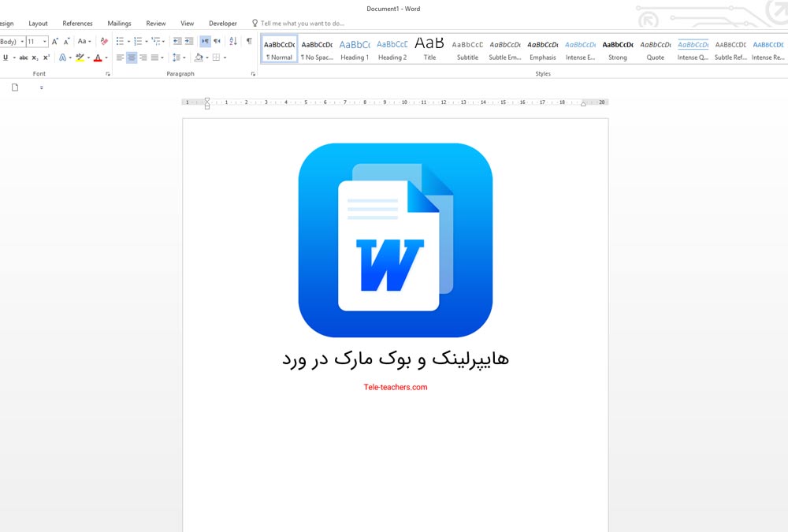Apply the Heading 1 style
Image resolution: width=788 pixels, height=532 pixels.
coord(355,49)
